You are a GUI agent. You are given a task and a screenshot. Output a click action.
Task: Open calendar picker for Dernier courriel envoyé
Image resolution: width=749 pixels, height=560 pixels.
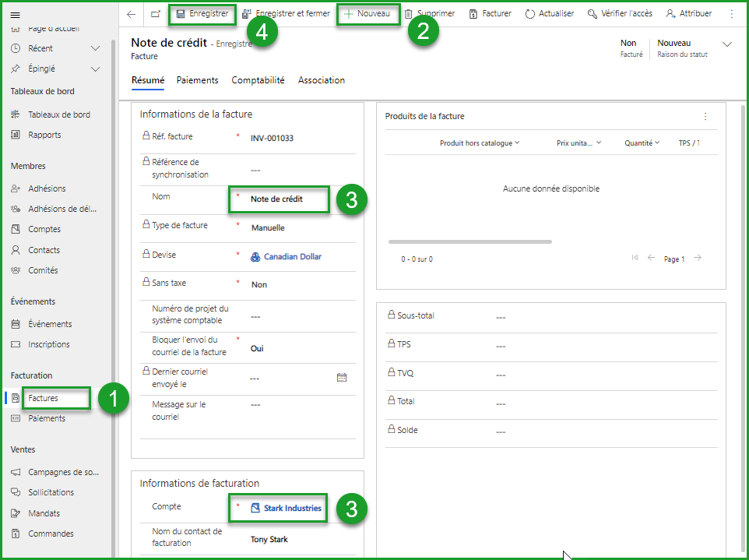pyautogui.click(x=341, y=378)
